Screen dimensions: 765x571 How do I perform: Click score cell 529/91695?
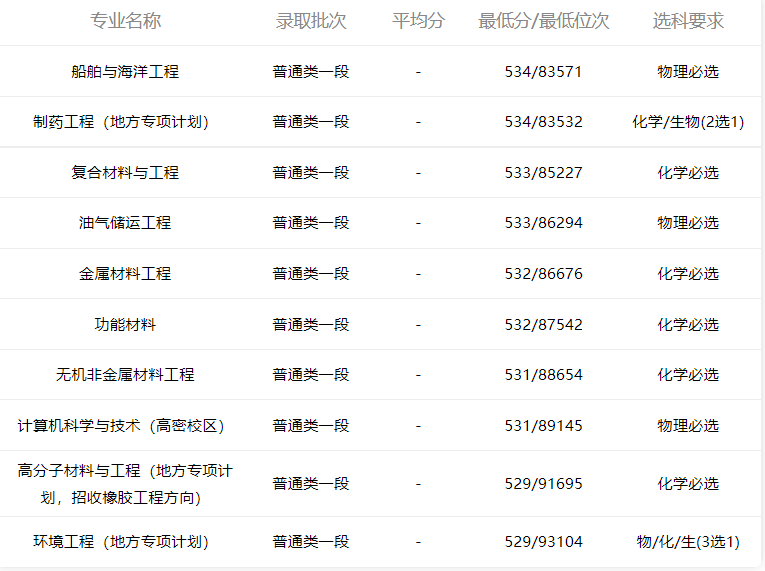[x=544, y=484]
